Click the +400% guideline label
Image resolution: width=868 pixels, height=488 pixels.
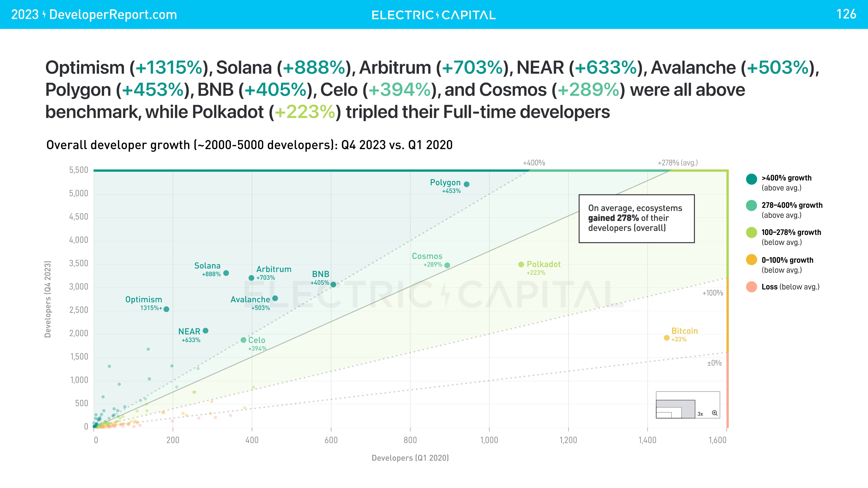tap(534, 163)
